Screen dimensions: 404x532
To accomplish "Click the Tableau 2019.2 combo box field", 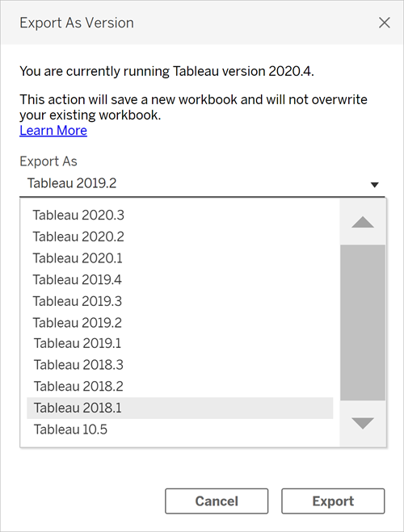I will click(x=202, y=184).
